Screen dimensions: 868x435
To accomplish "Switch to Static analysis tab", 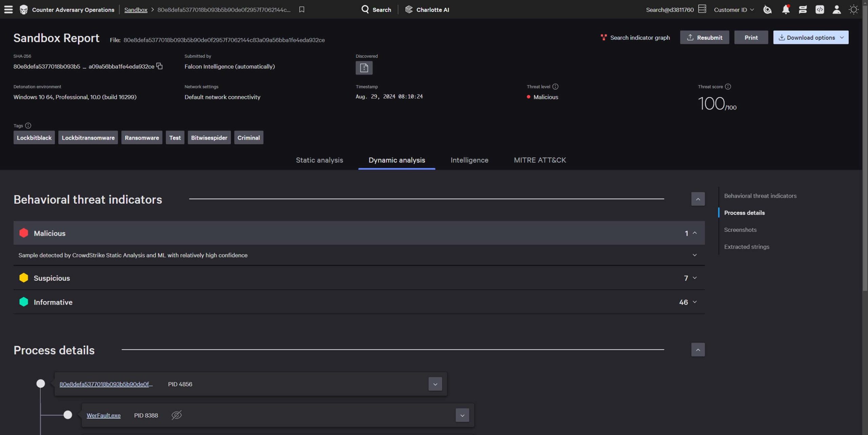I will coord(319,160).
